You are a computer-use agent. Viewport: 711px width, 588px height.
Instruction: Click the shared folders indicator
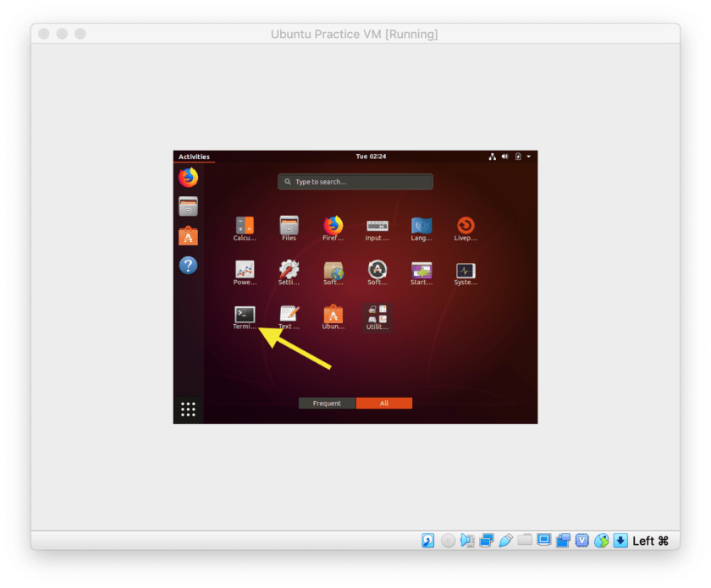point(525,540)
